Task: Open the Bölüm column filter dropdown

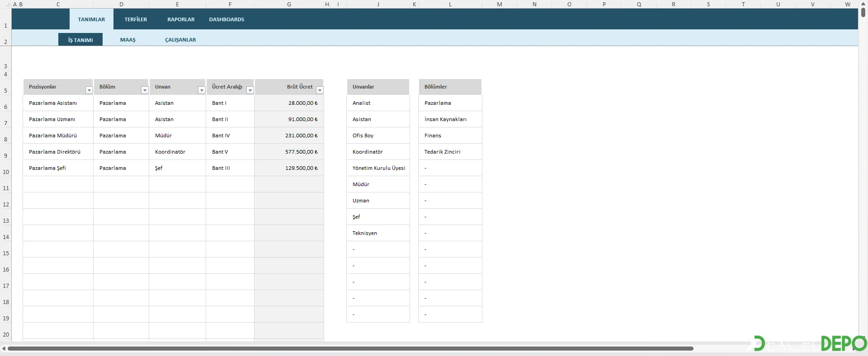Action: 145,90
